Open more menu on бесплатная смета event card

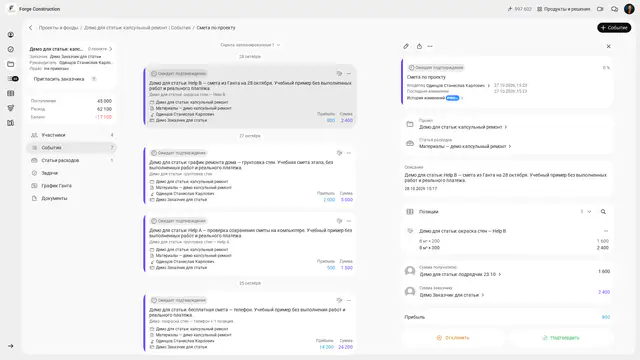[349, 300]
